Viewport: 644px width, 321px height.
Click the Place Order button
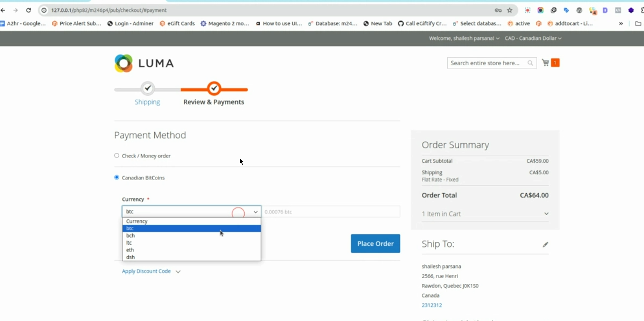point(375,244)
